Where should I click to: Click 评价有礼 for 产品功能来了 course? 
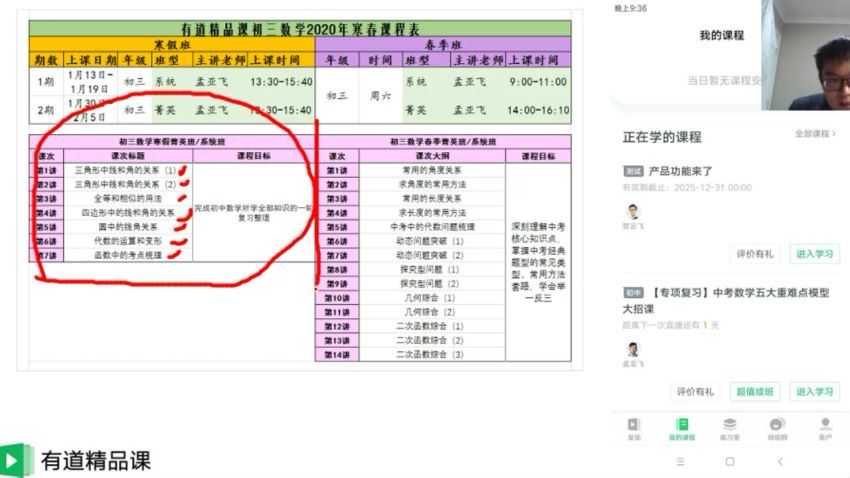(755, 254)
